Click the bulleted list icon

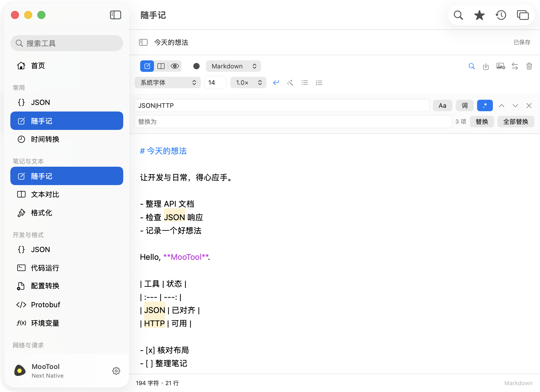tap(304, 83)
